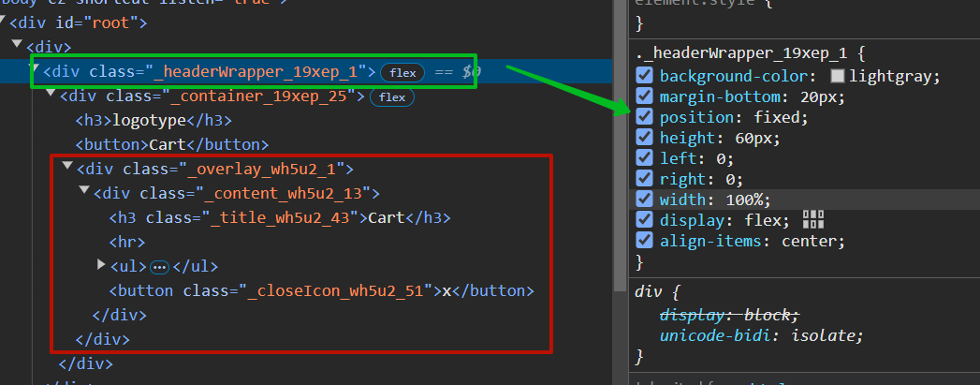The width and height of the screenshot is (980, 385).
Task: Open the flexbox editor icon beside display
Action: coord(813,221)
